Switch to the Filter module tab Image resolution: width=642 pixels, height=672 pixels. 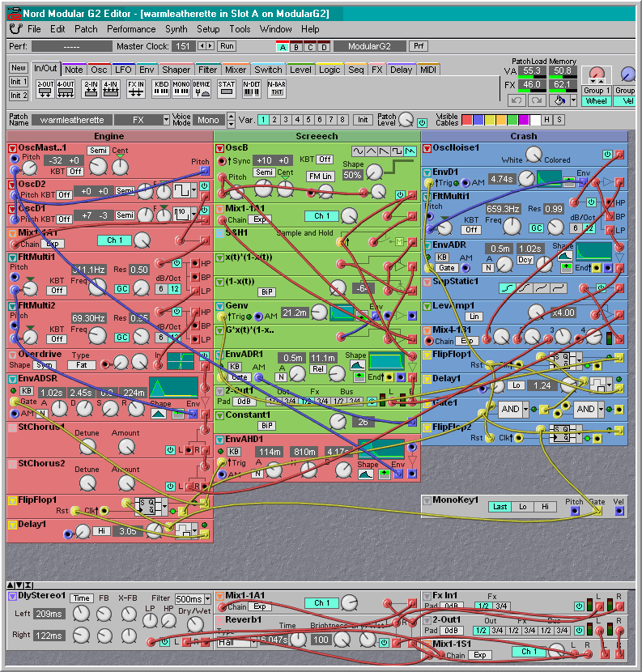coord(208,70)
